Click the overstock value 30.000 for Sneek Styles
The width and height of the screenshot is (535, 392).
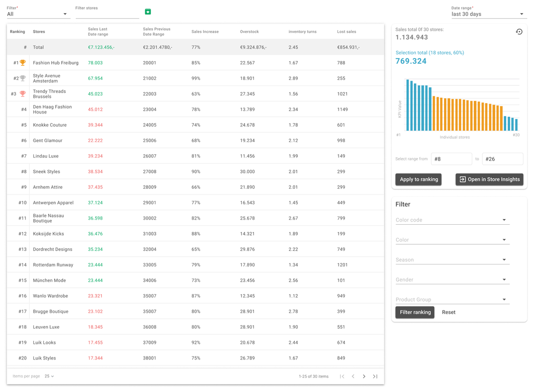pos(247,171)
